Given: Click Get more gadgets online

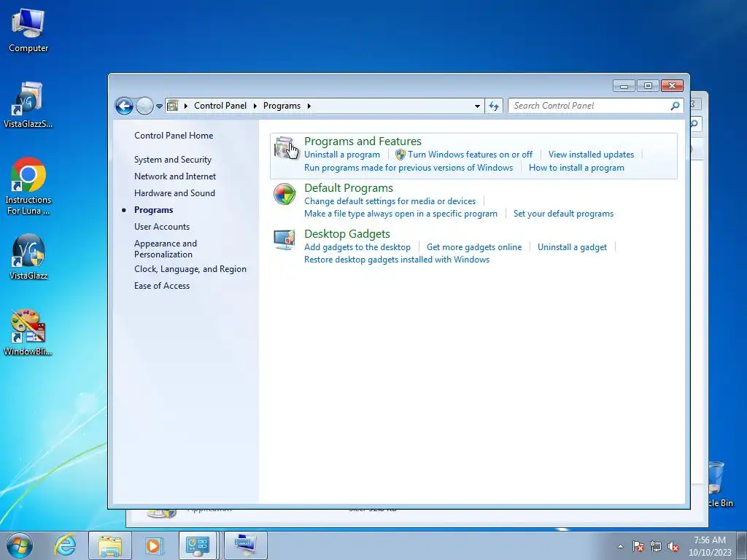Looking at the screenshot, I should click(474, 247).
